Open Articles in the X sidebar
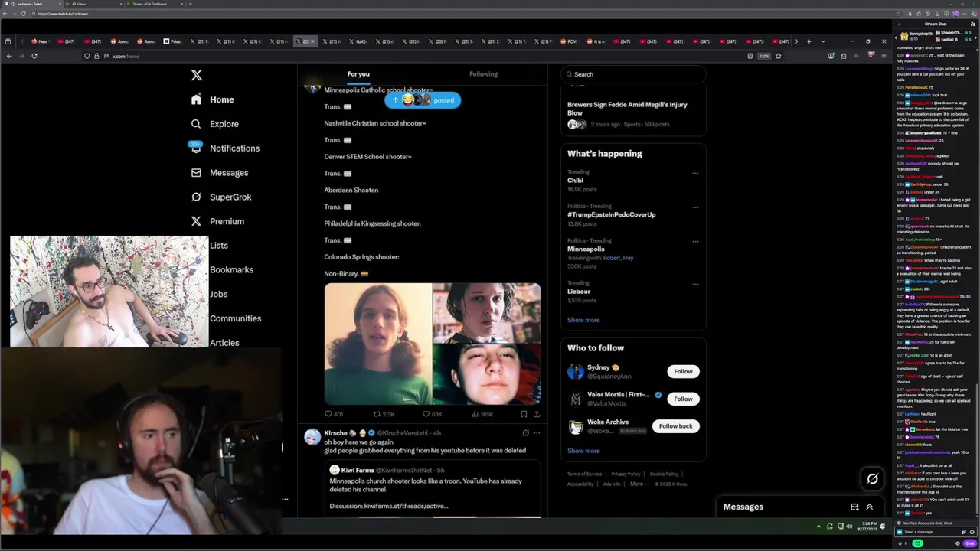 pyautogui.click(x=224, y=343)
